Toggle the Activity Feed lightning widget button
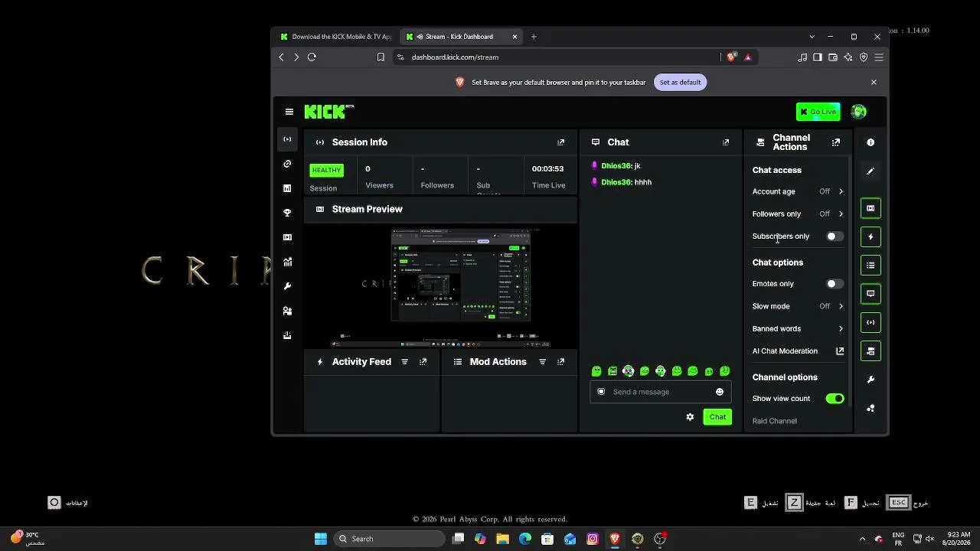Screen dimensions: 980x551 click(x=871, y=237)
